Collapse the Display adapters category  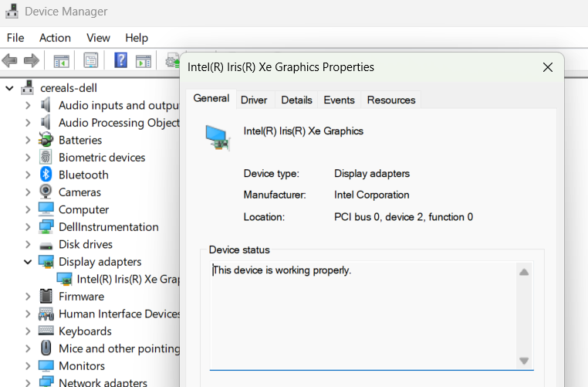[x=28, y=262]
